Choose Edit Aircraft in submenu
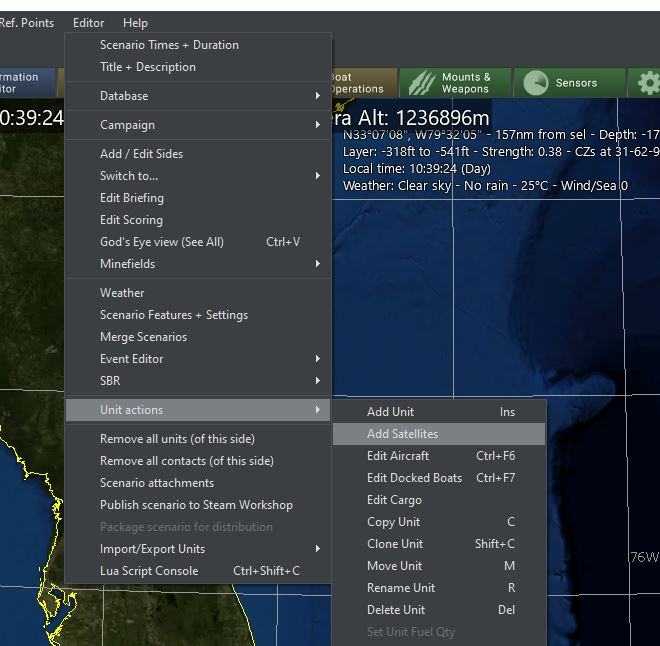 click(x=439, y=456)
